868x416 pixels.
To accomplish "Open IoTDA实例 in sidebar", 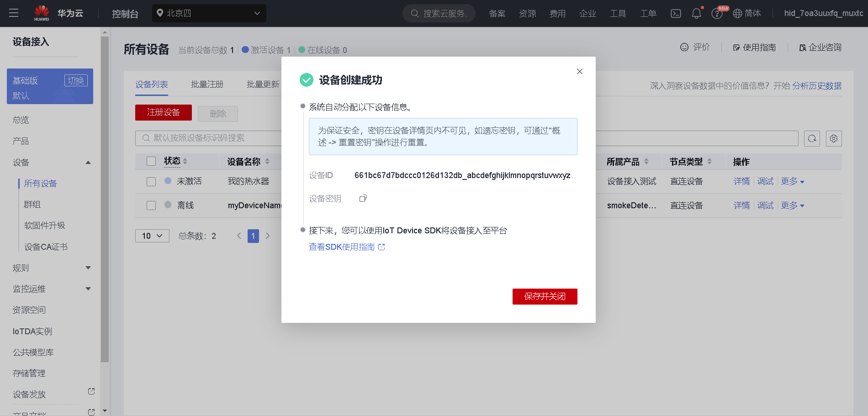I will click(x=32, y=332).
